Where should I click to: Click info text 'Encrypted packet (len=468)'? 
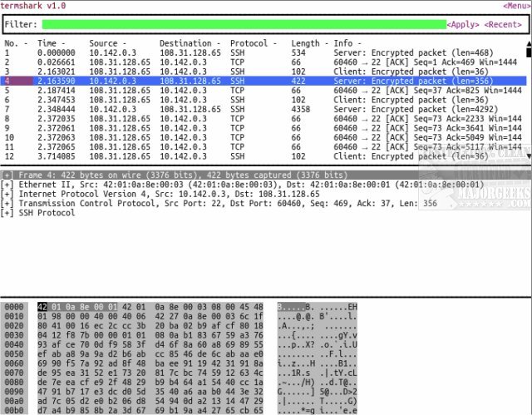point(432,53)
